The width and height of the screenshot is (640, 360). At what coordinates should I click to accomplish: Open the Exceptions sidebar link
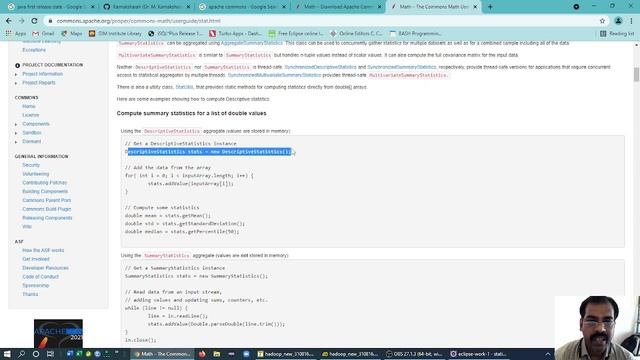[34, 50]
